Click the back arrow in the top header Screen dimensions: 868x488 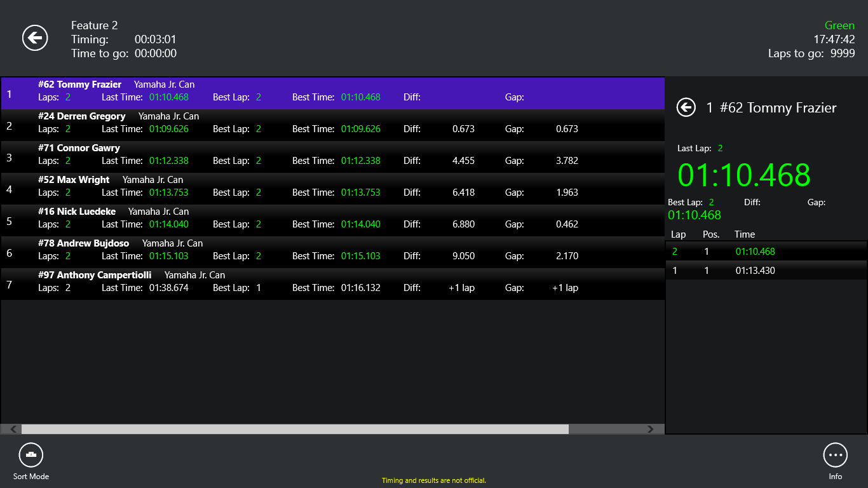point(35,38)
